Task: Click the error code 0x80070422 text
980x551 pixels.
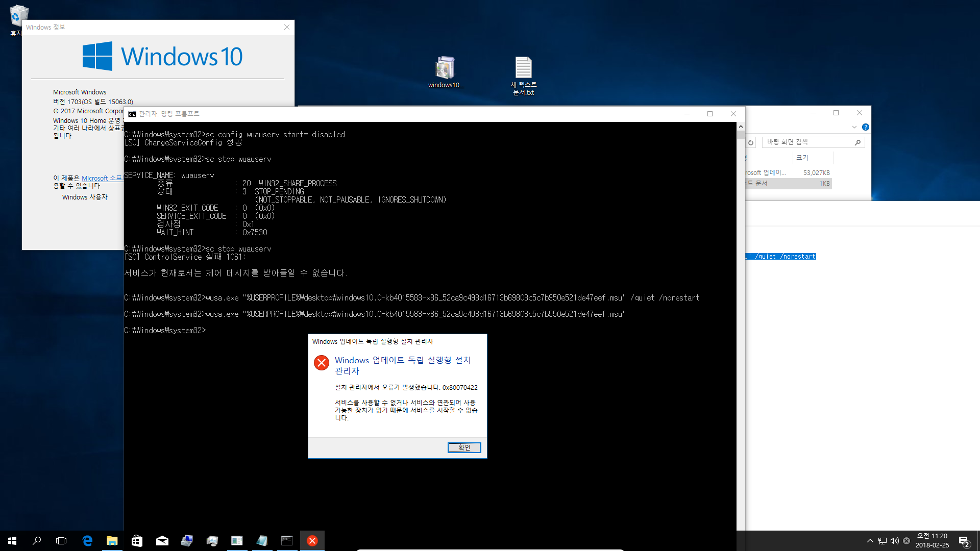Action: [x=460, y=388]
